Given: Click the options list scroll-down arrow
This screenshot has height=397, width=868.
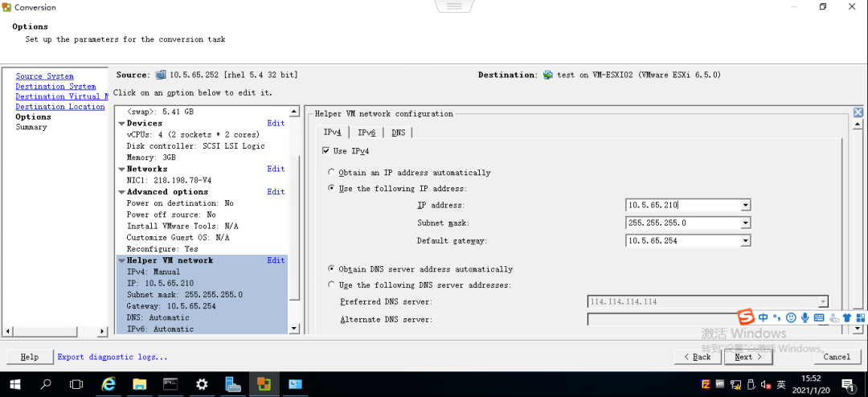Looking at the screenshot, I should 294,329.
